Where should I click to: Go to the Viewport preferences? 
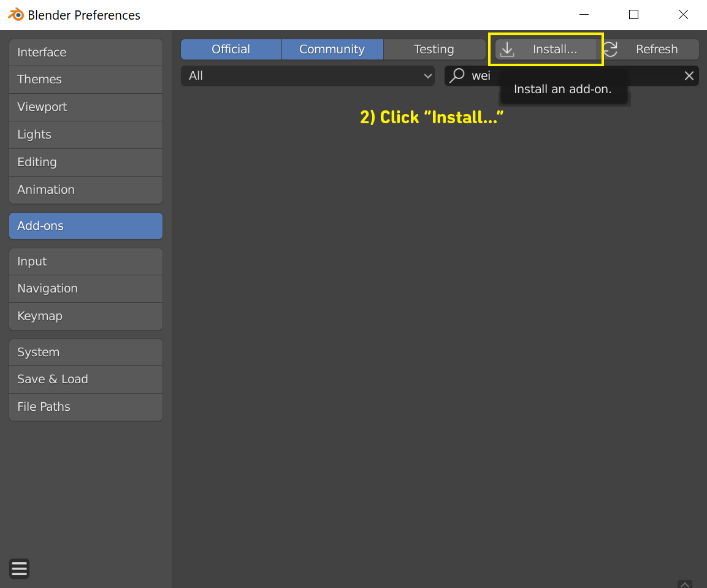86,107
